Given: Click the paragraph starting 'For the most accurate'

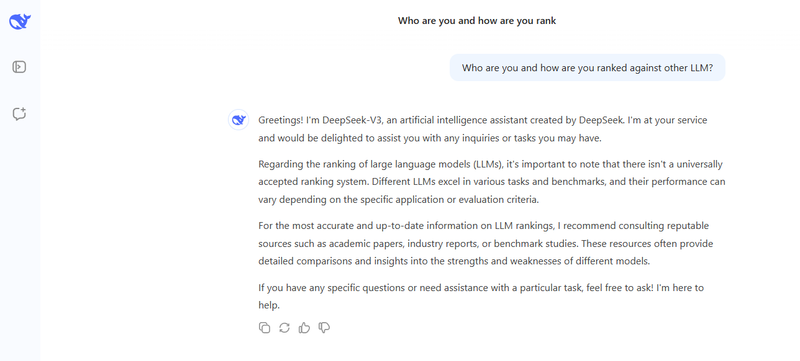Looking at the screenshot, I should (486, 244).
